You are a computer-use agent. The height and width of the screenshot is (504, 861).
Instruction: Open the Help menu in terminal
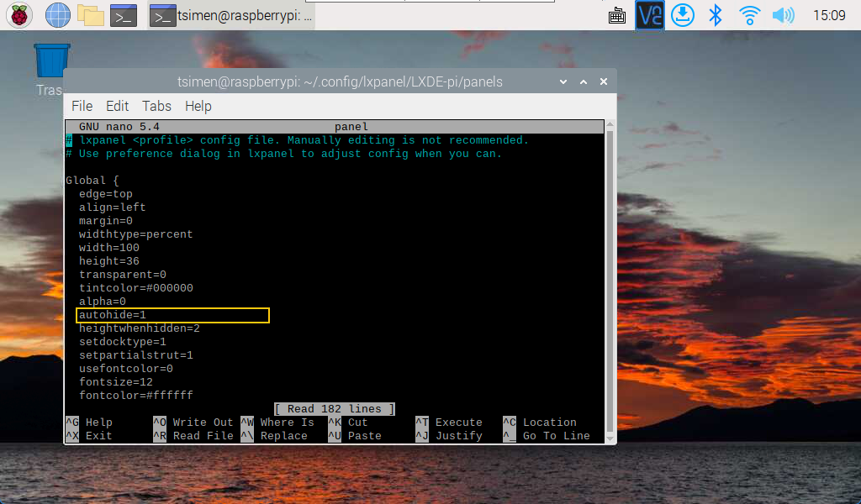click(198, 106)
